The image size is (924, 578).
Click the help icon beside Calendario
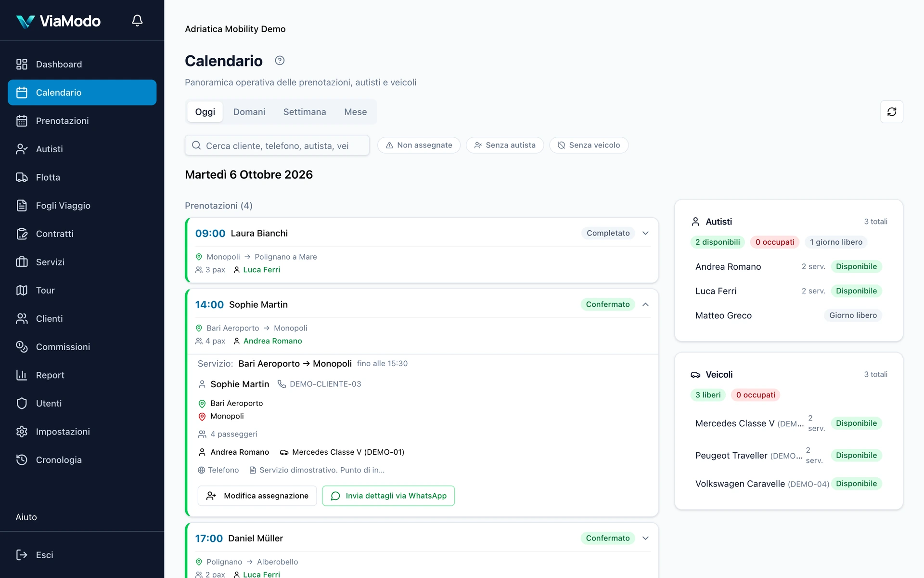280,61
